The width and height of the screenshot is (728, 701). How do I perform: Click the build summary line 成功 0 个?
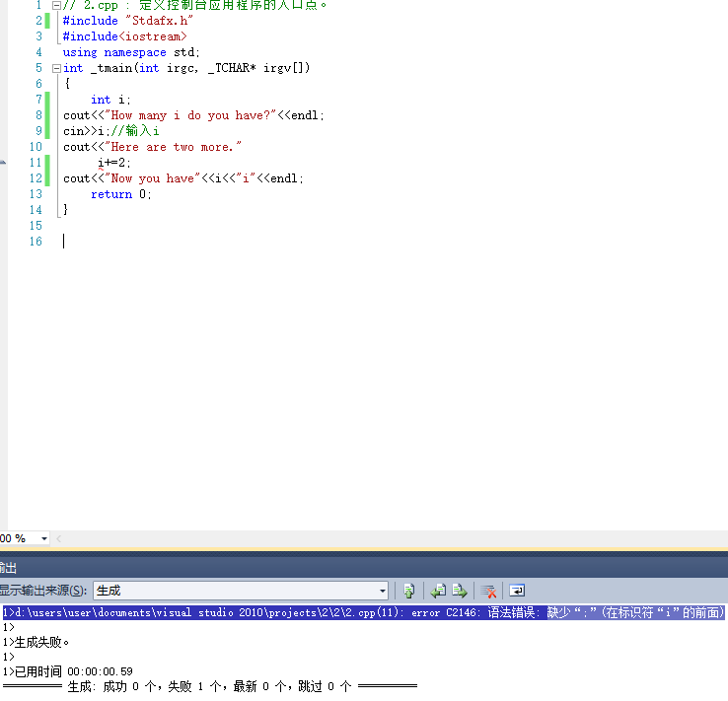pyautogui.click(x=209, y=686)
